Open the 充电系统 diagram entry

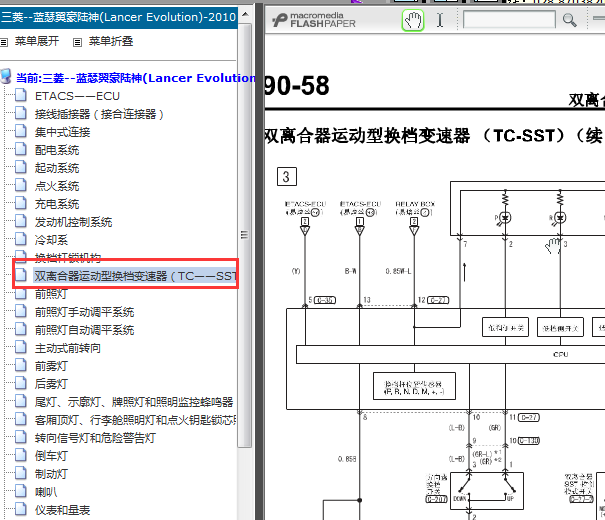57,204
